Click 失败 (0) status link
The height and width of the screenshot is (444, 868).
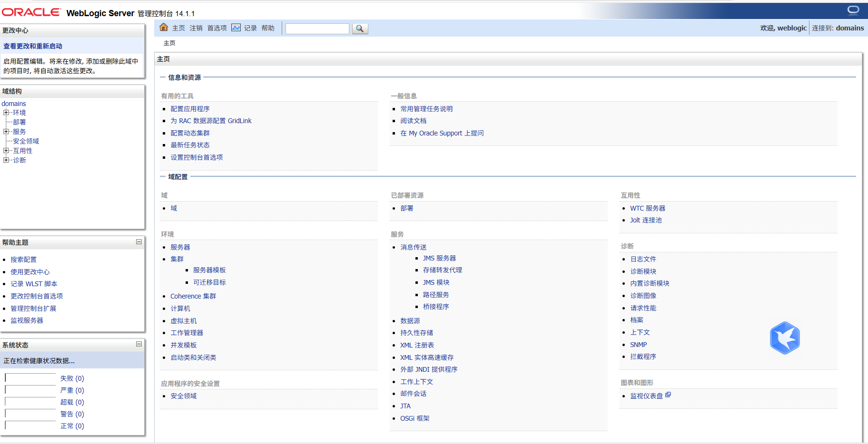click(72, 378)
